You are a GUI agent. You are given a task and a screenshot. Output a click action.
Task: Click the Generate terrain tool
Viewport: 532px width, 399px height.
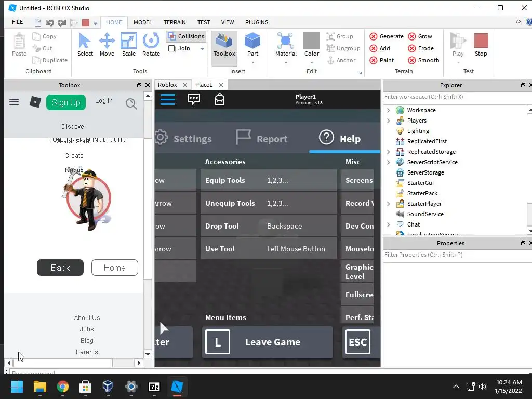click(387, 36)
